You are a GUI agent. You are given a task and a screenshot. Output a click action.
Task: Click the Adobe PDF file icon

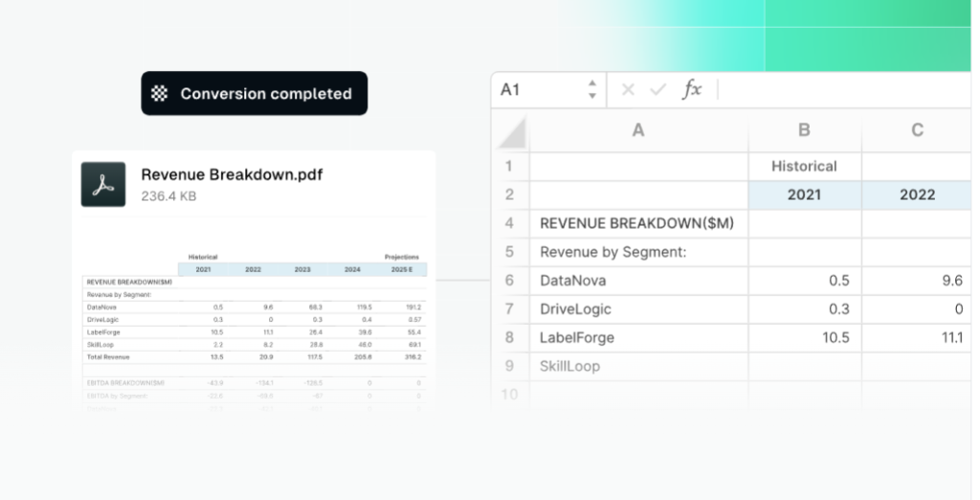pyautogui.click(x=103, y=184)
